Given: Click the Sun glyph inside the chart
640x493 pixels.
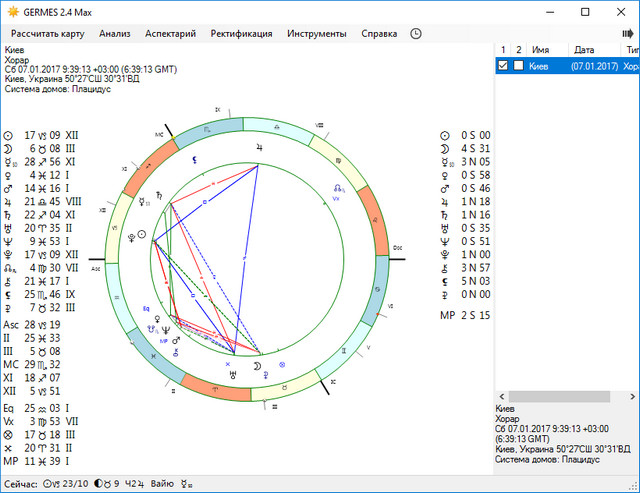Looking at the screenshot, I should pos(142,234).
